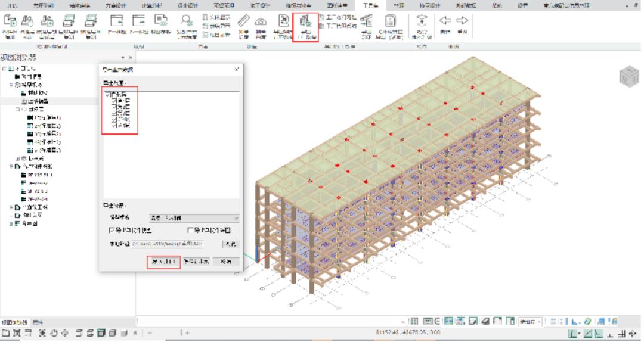Switch to the leftmost ribbon tab
Image resolution: width=644 pixels, height=342 pixels.
[13, 5]
